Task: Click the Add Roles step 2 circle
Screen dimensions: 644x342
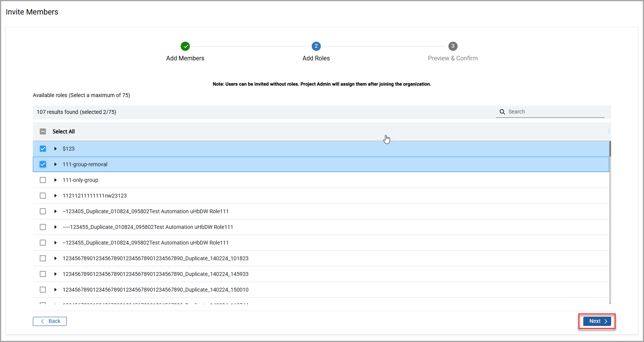Action: (x=316, y=46)
